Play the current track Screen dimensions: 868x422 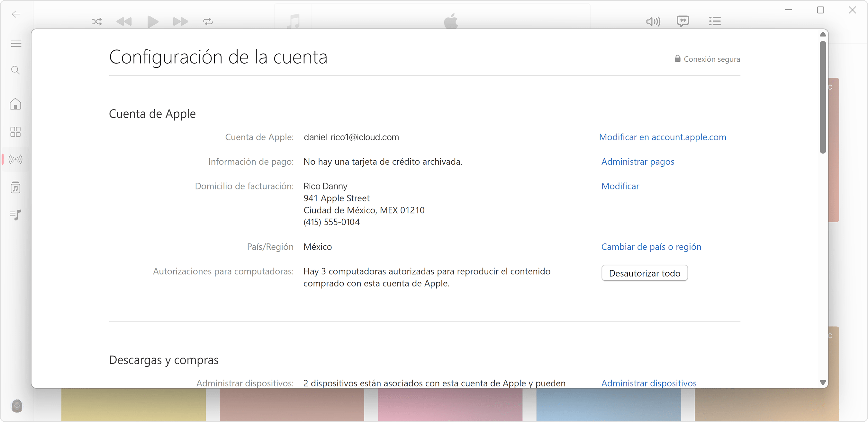pyautogui.click(x=153, y=22)
